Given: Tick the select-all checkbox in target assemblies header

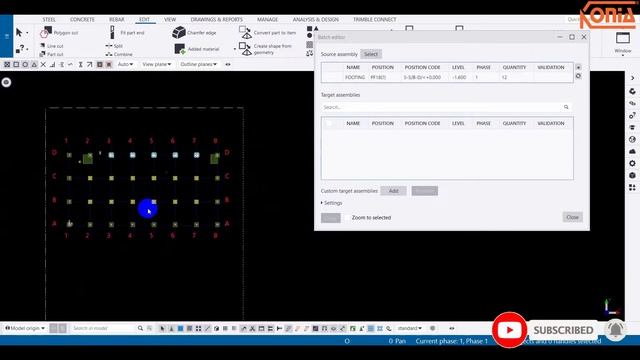Looking at the screenshot, I should pos(329,123).
